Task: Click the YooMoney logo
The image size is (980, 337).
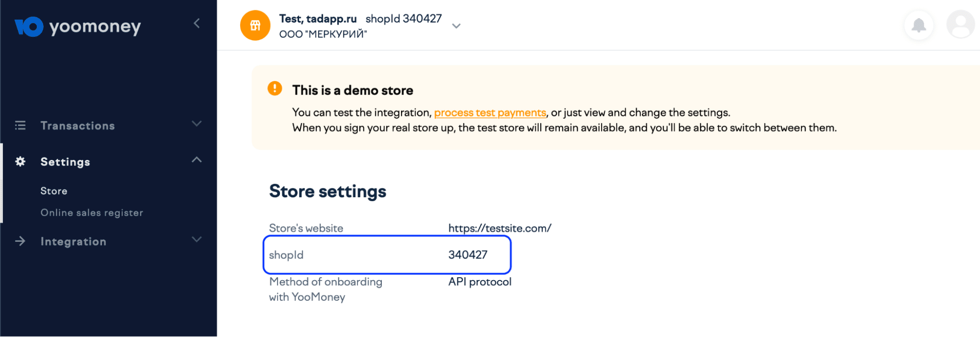Action: click(78, 26)
